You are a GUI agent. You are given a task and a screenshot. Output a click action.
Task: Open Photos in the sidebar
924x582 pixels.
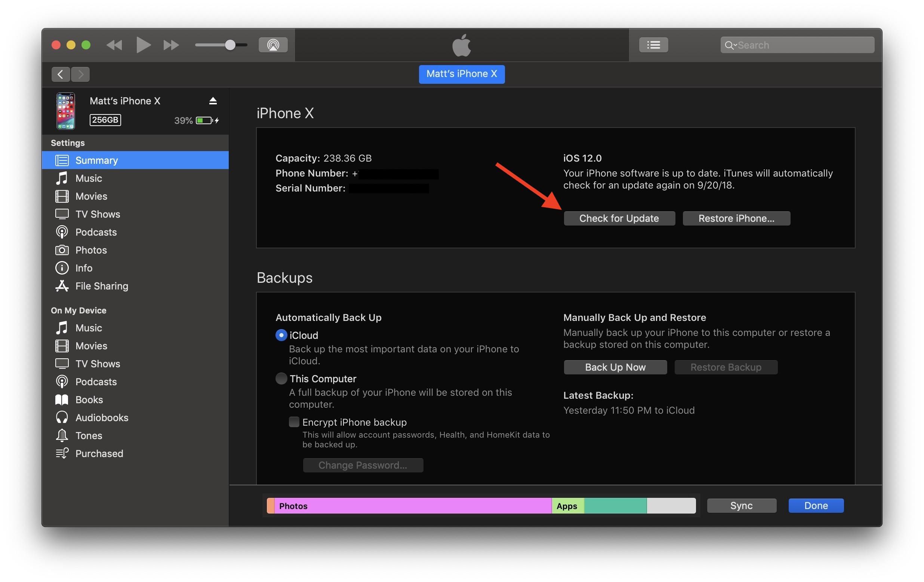(135, 250)
